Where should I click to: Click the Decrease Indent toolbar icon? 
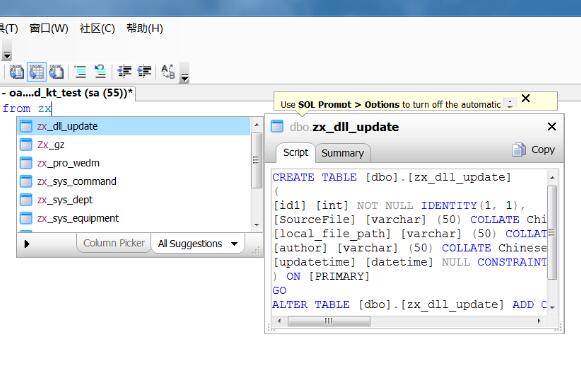(x=124, y=71)
